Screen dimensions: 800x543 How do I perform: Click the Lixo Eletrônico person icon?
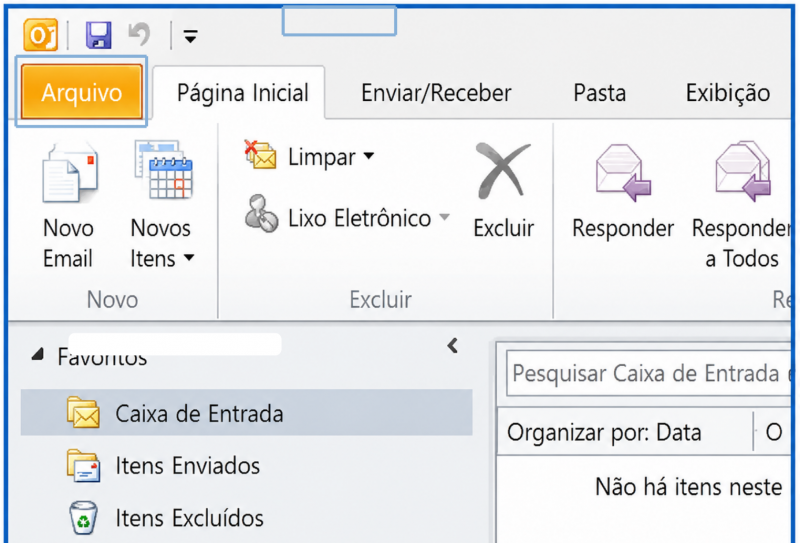click(x=261, y=213)
